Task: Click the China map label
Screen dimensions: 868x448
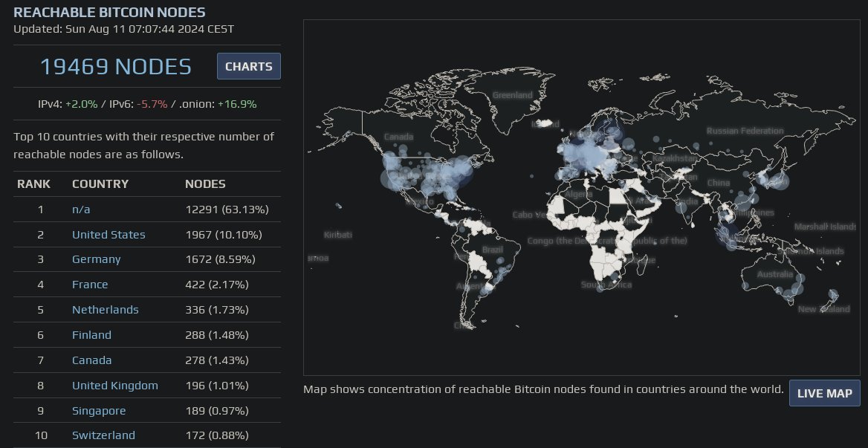Action: [x=719, y=183]
